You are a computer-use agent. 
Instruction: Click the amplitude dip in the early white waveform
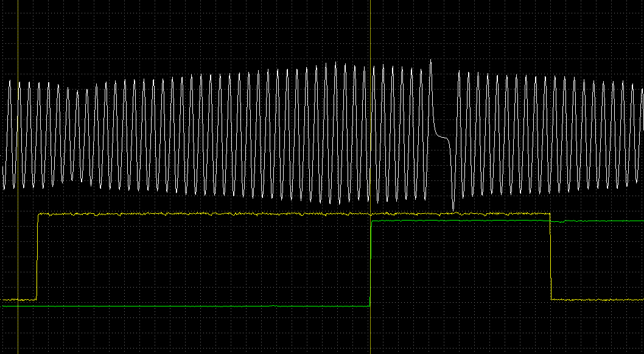(x=77, y=91)
